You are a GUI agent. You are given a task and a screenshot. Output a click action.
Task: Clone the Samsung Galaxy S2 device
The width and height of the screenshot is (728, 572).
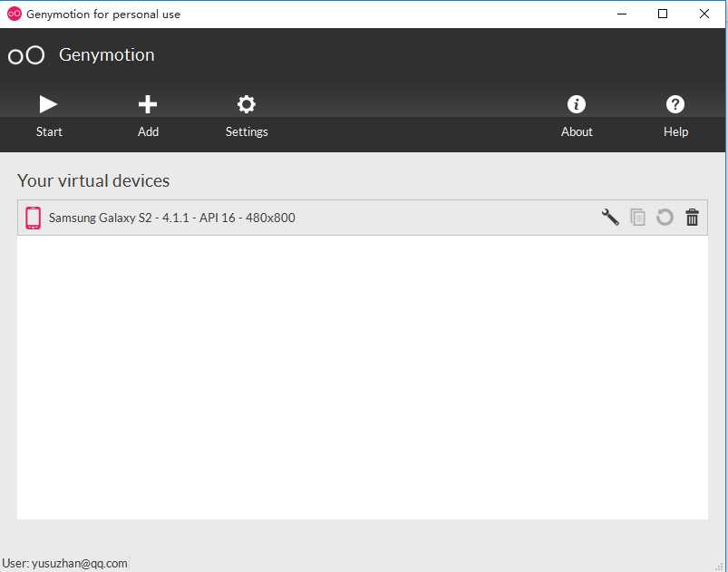pos(637,218)
